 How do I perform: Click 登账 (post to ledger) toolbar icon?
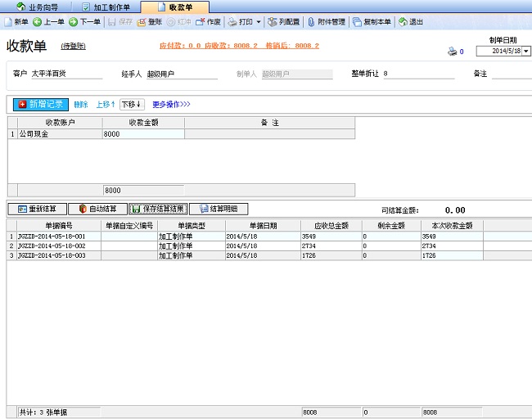click(x=149, y=22)
